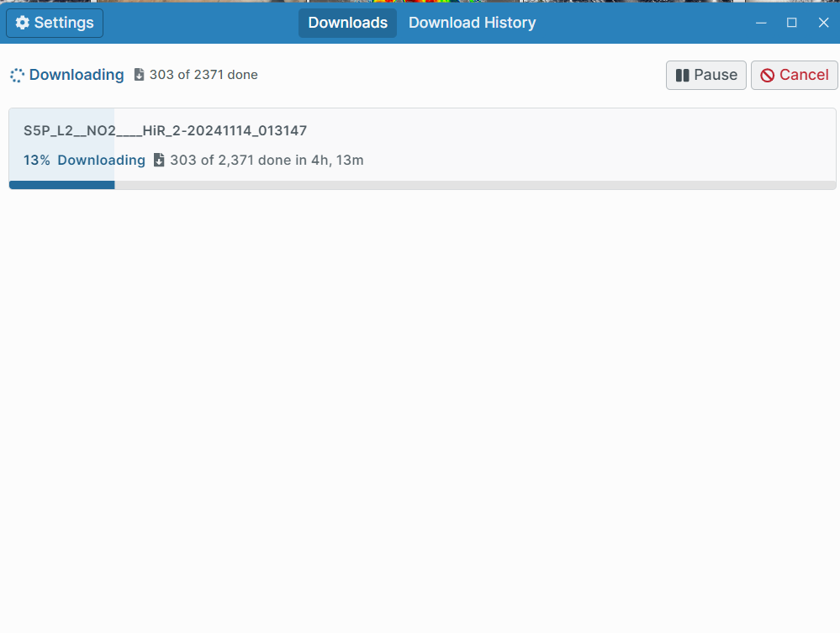Open Settings via the gear icon
The image size is (840, 633).
tap(23, 23)
